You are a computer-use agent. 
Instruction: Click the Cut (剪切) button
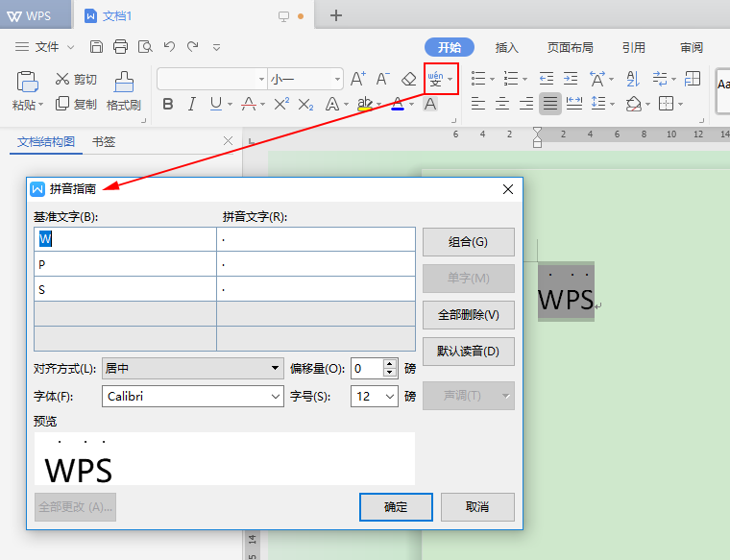(x=76, y=79)
